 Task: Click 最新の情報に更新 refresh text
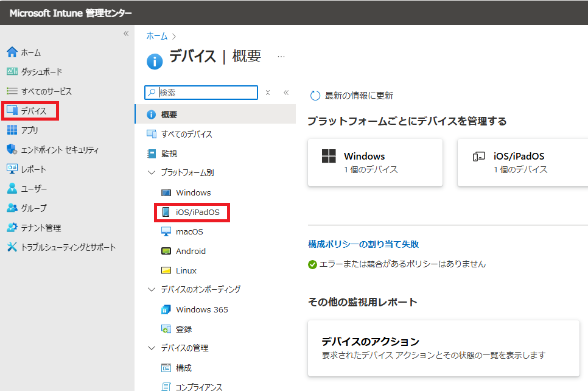click(x=359, y=96)
